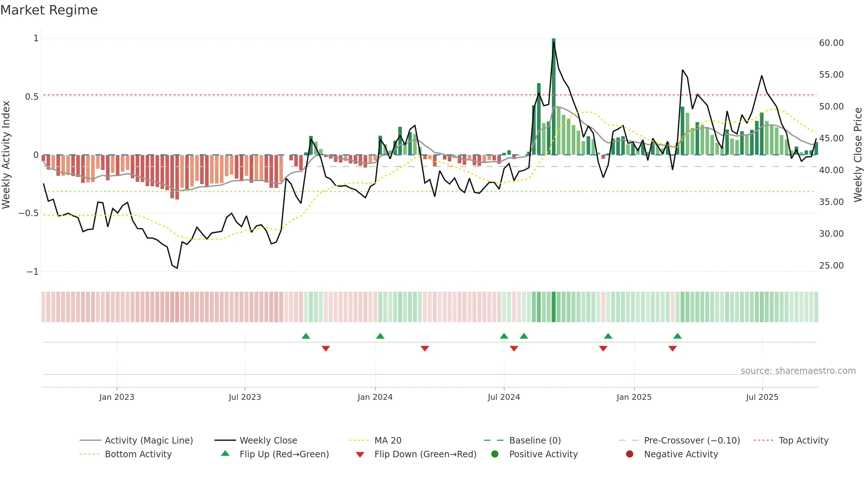The image size is (868, 488).
Task: Toggle the Top Activity legend entry
Action: [x=791, y=440]
